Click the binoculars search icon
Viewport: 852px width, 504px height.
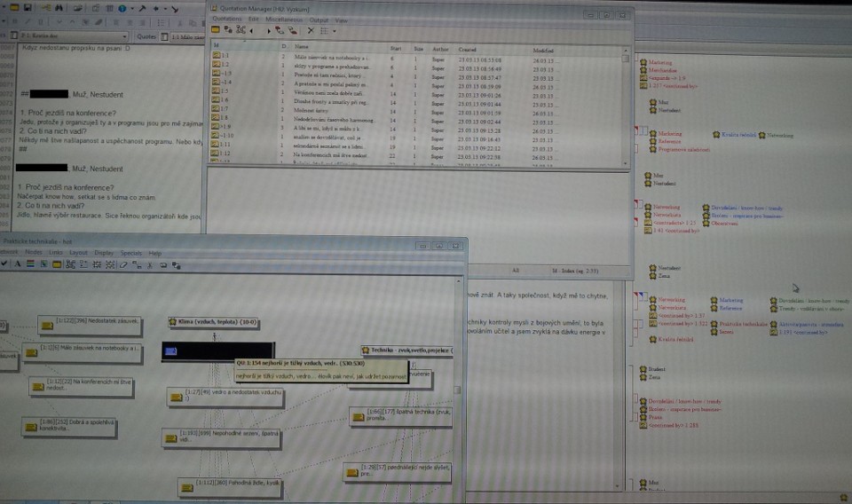click(x=59, y=8)
